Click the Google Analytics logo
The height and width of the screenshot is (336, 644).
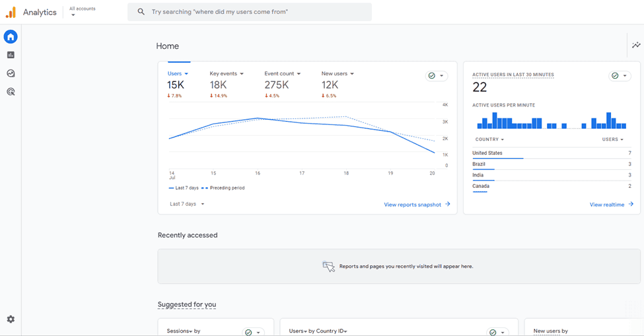[11, 13]
